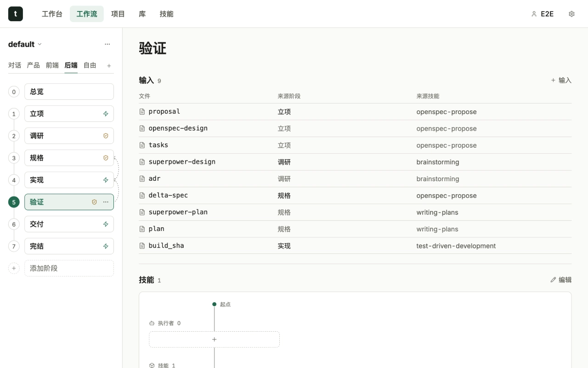Open settings gear icon
The image size is (588, 368).
coord(571,14)
